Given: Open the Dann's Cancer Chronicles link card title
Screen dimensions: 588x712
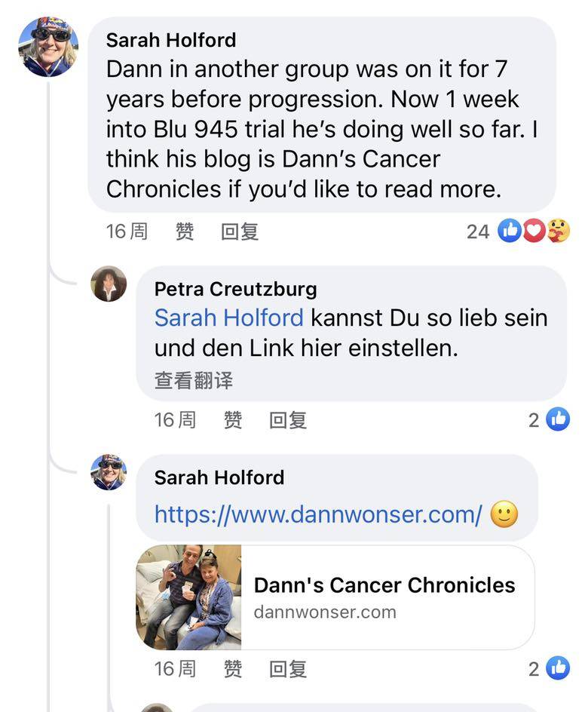Looking at the screenshot, I should 384,585.
